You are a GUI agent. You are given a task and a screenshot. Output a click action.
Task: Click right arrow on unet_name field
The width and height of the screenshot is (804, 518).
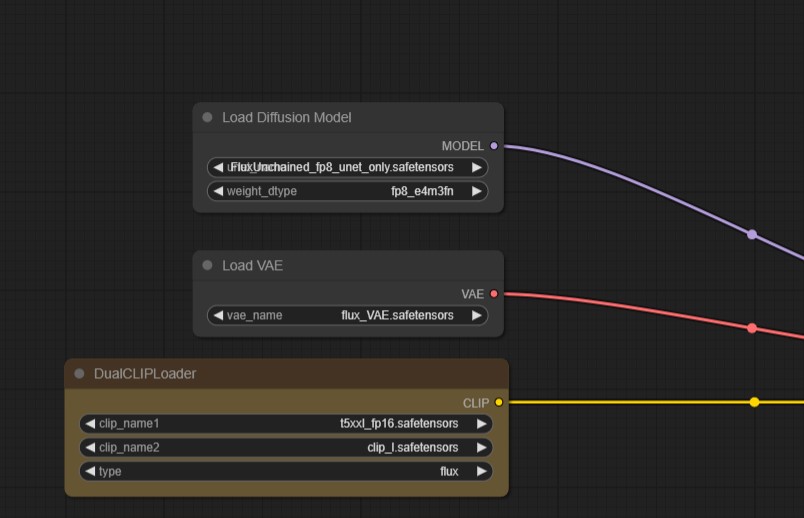tap(477, 167)
